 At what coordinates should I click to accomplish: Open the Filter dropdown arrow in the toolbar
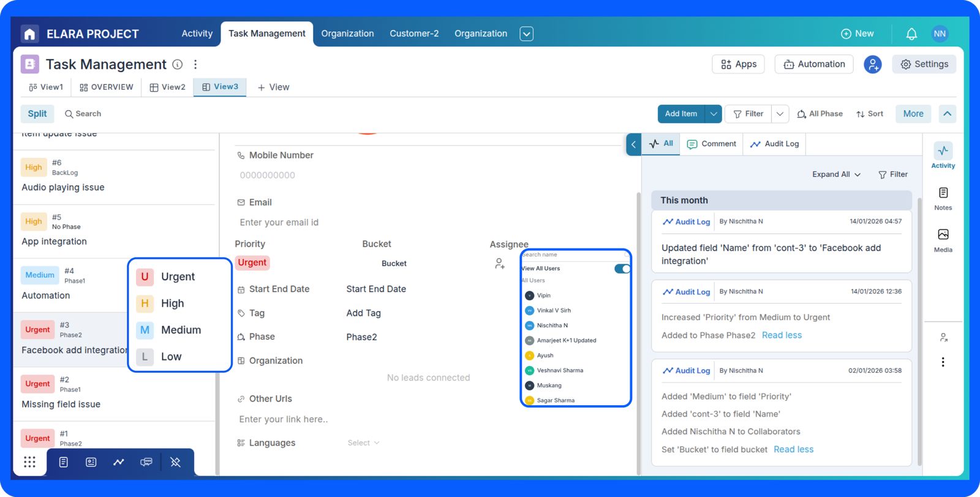pyautogui.click(x=780, y=114)
